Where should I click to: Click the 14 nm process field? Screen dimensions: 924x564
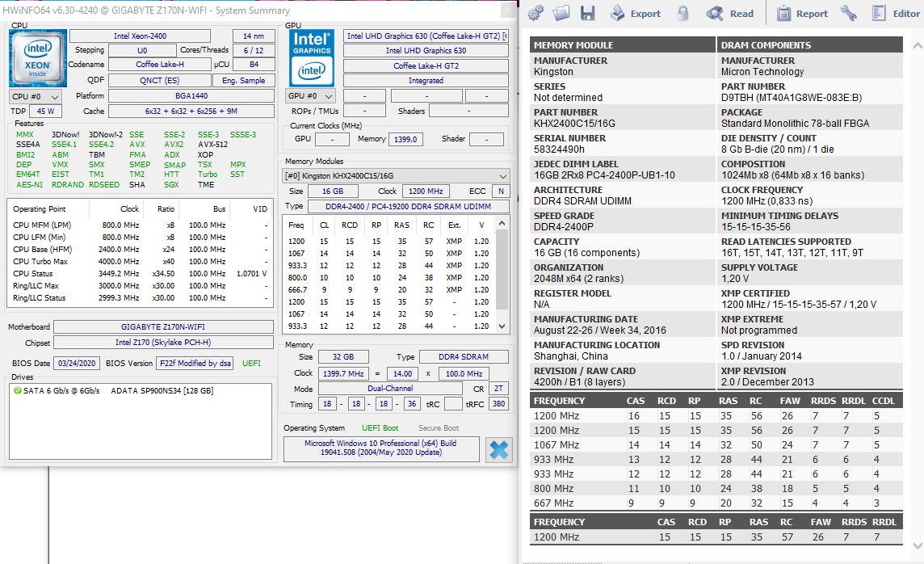click(254, 36)
